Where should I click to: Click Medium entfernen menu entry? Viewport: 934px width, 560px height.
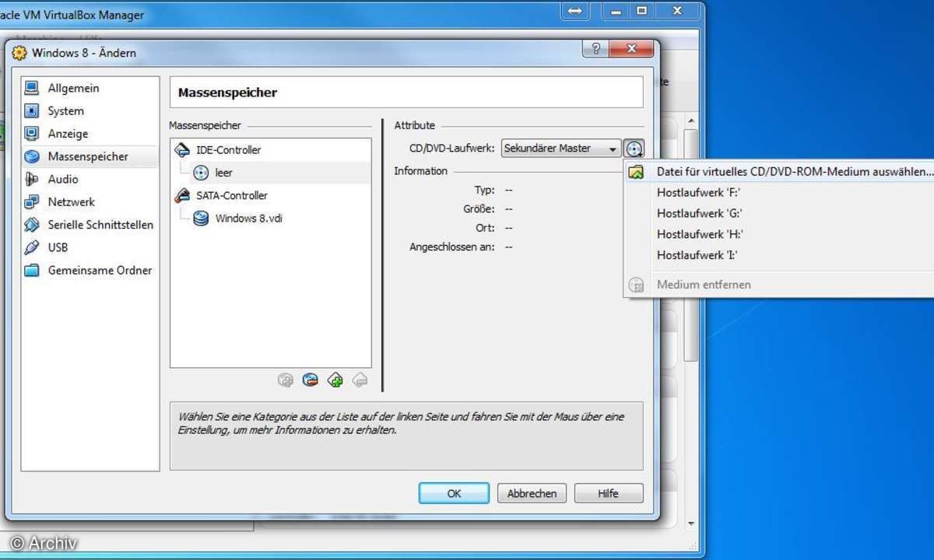click(x=704, y=285)
